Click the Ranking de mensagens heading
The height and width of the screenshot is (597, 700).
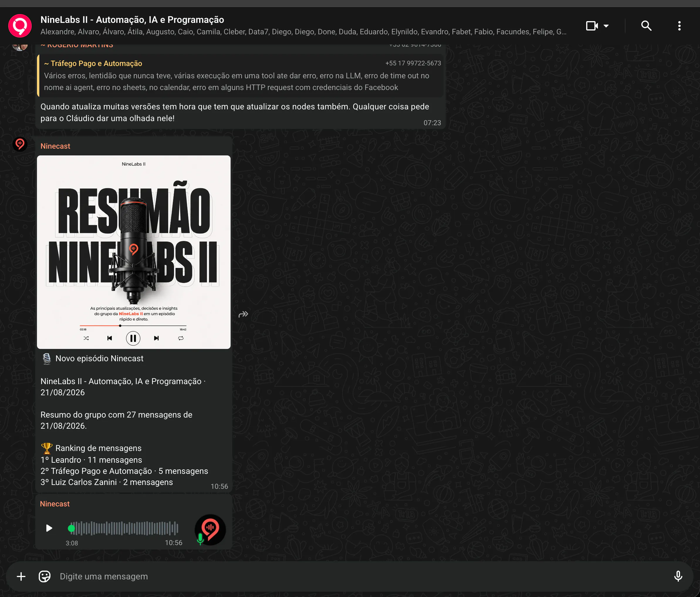point(98,448)
